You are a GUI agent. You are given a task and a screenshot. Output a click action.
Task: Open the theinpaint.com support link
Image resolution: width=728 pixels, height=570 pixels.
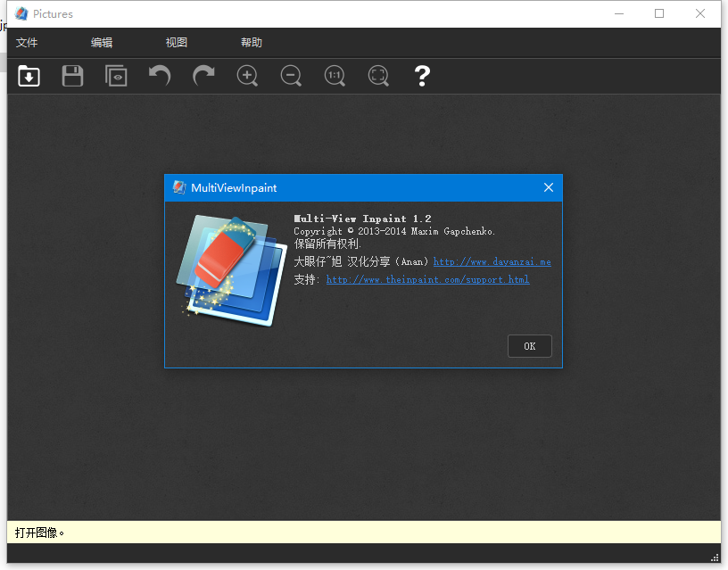click(x=427, y=280)
